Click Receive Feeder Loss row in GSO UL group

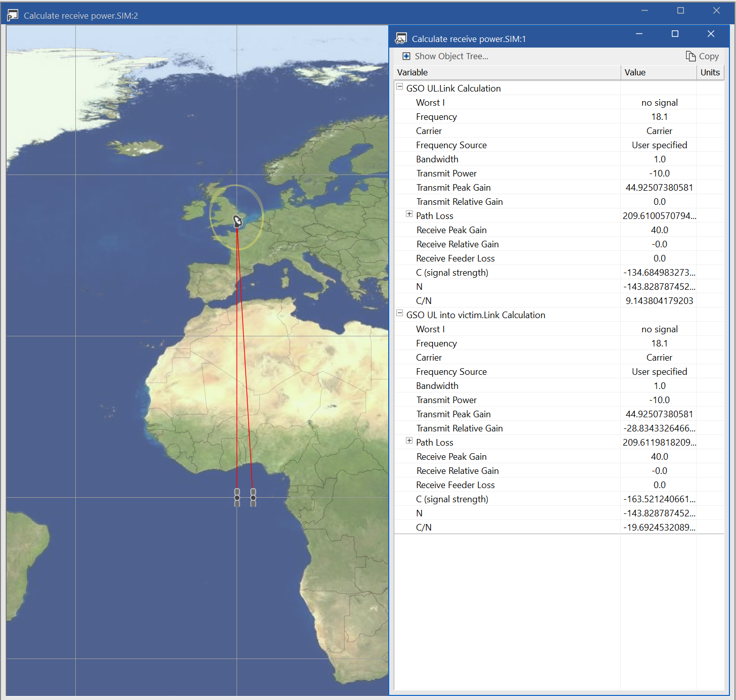tap(559, 258)
